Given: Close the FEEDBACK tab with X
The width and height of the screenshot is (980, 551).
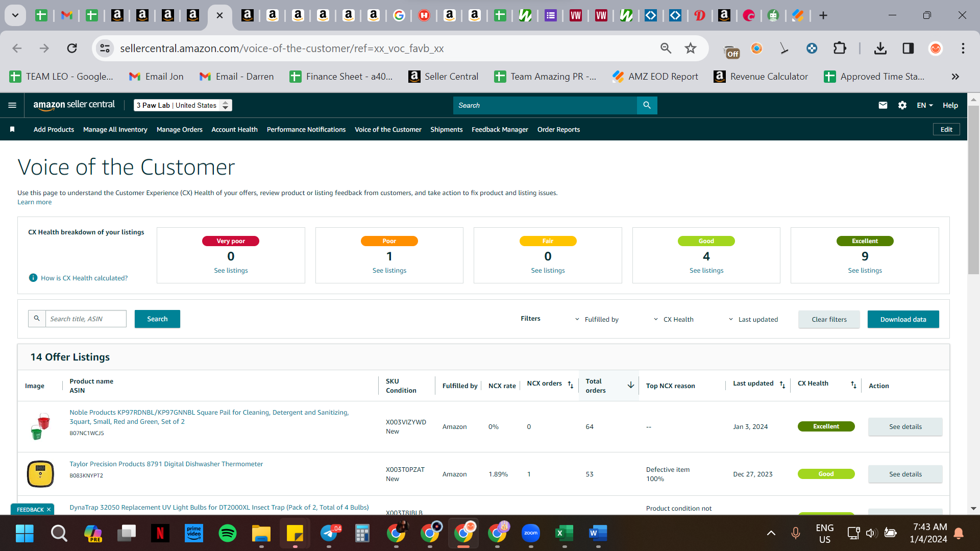Looking at the screenshot, I should pyautogui.click(x=49, y=510).
